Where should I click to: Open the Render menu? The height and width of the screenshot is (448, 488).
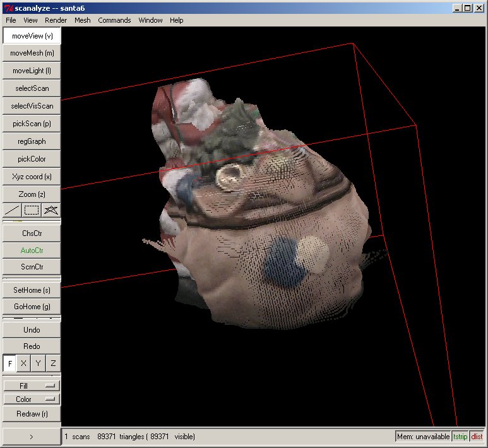point(56,20)
